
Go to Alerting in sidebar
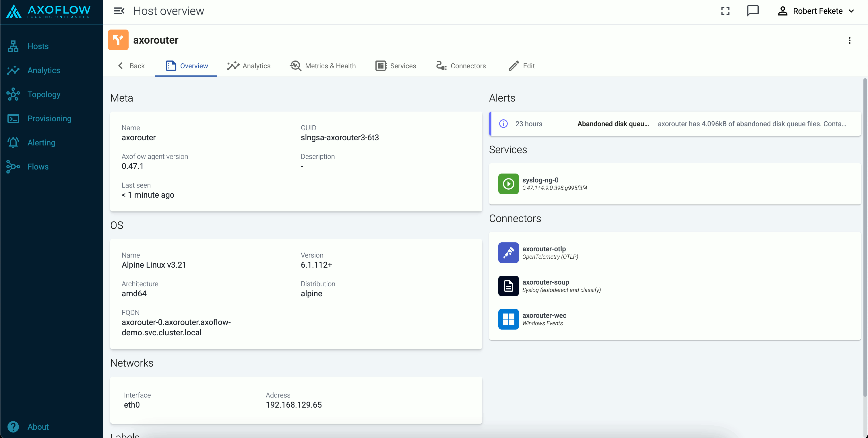(41, 143)
